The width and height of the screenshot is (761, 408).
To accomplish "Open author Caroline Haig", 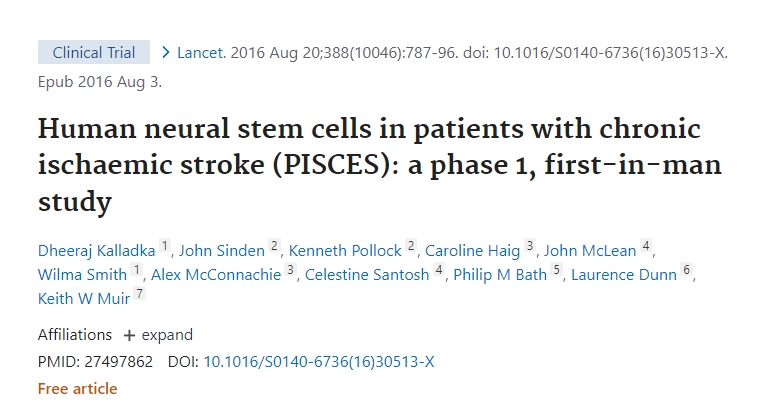I will tap(473, 250).
